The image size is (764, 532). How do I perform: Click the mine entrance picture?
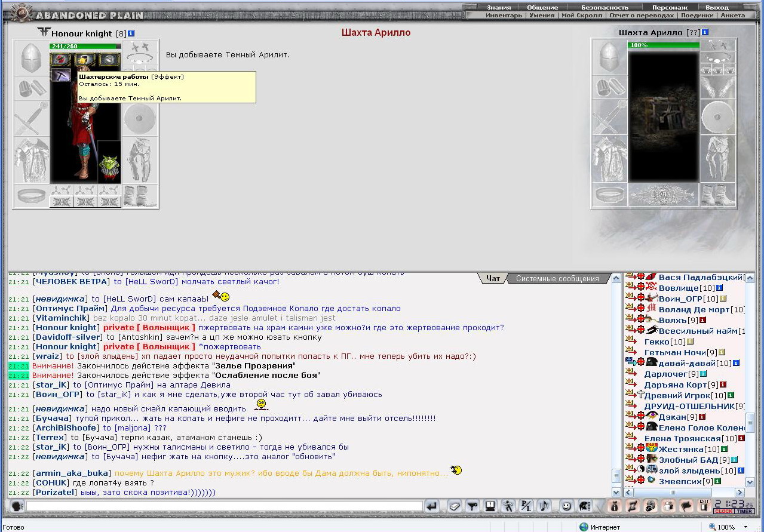[663, 116]
